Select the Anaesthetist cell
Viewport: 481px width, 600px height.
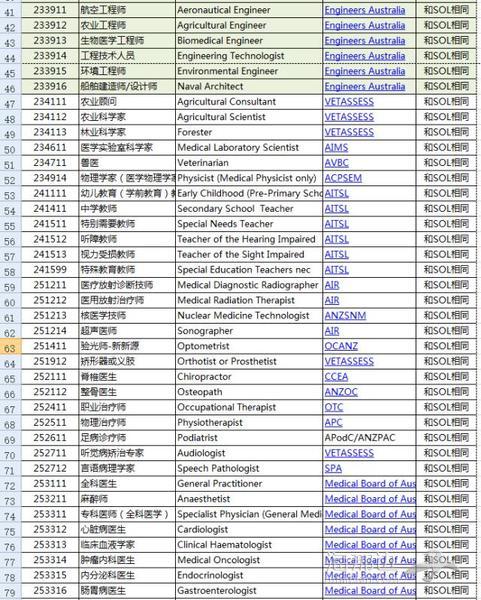(249, 499)
